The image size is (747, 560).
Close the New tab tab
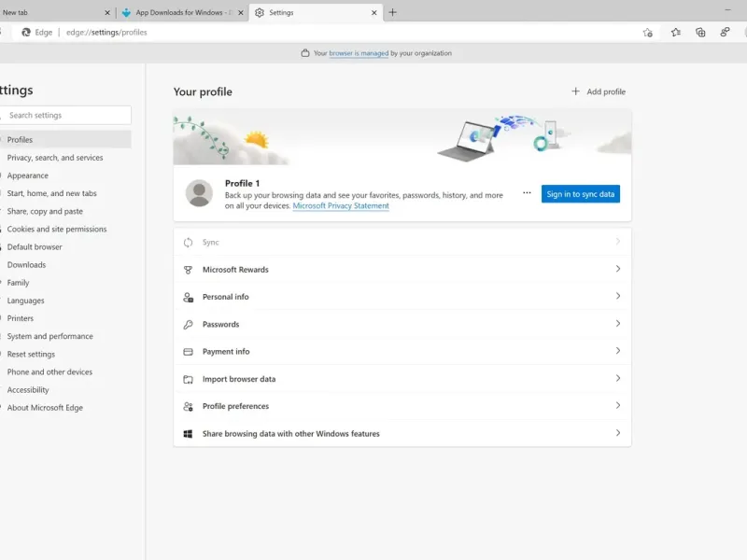click(107, 13)
